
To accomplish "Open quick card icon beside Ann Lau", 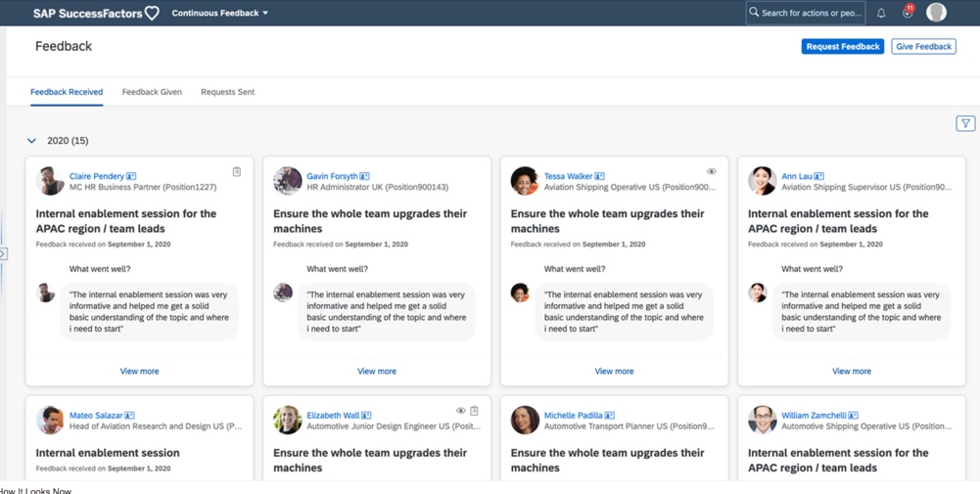I will click(818, 177).
